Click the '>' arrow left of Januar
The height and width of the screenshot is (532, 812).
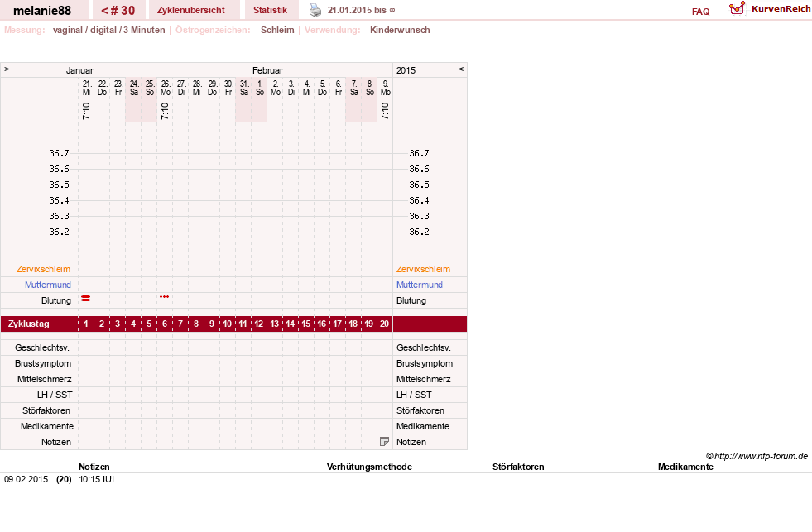point(7,69)
